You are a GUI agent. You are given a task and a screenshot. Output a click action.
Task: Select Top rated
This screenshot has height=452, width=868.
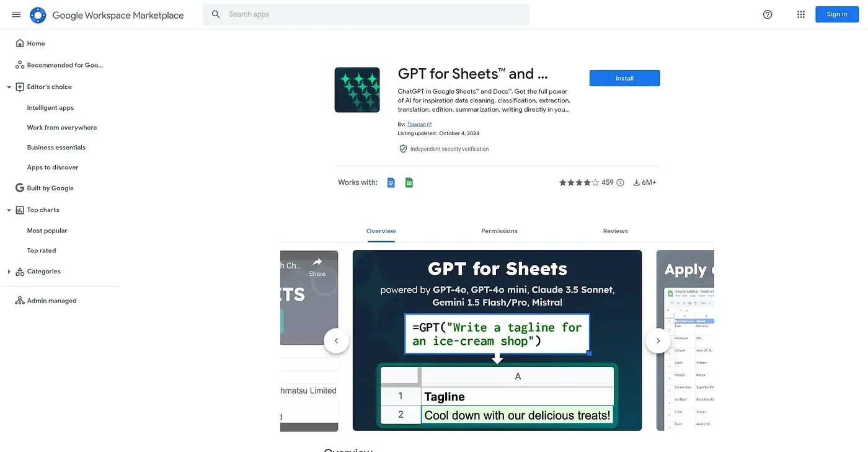(x=42, y=250)
